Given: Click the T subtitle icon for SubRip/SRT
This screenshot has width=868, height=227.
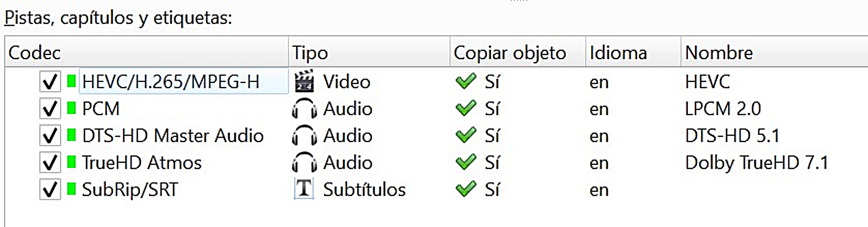Looking at the screenshot, I should point(304,188).
